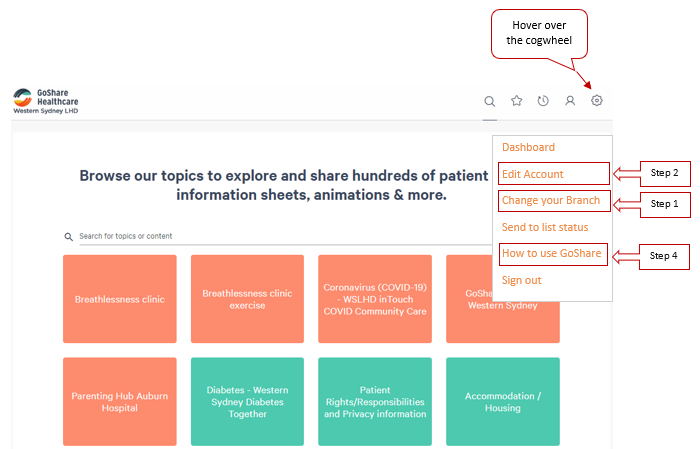Open history via the clock icon

click(543, 101)
